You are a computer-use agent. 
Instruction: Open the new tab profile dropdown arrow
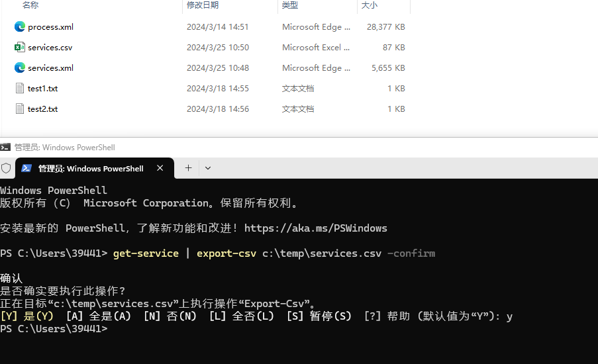tap(208, 168)
